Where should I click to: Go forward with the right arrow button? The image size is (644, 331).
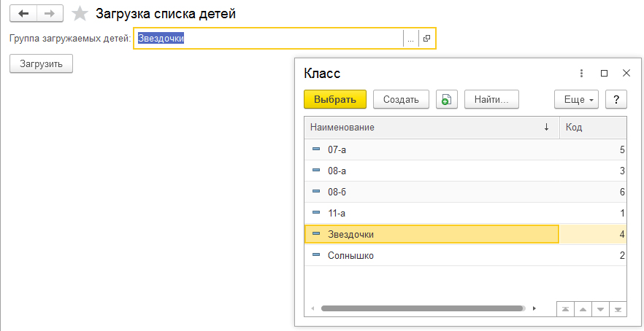[50, 14]
